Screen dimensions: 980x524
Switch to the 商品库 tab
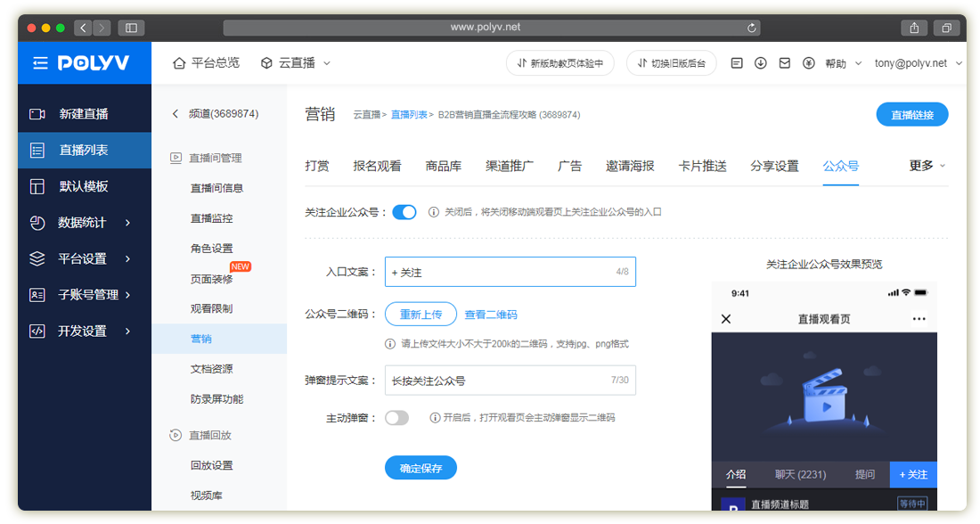[443, 166]
